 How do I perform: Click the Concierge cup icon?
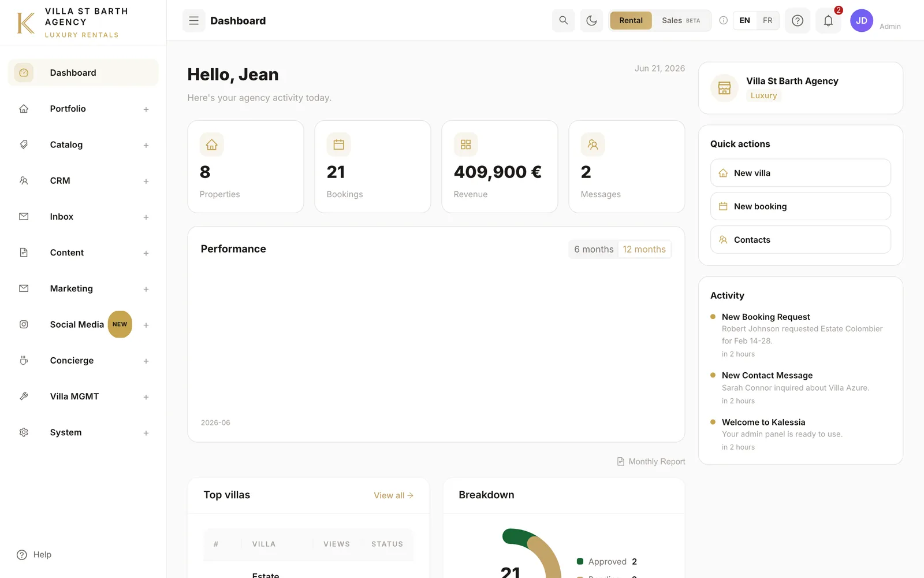24,361
